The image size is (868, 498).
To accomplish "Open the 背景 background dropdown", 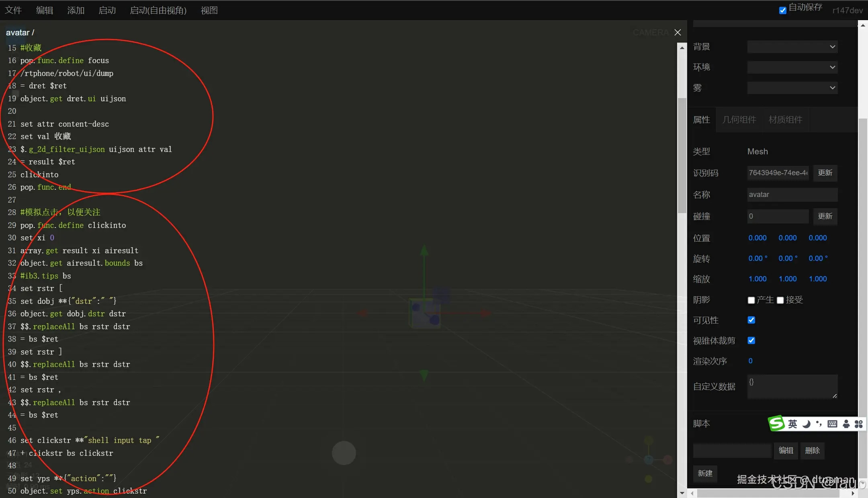I will pos(792,47).
